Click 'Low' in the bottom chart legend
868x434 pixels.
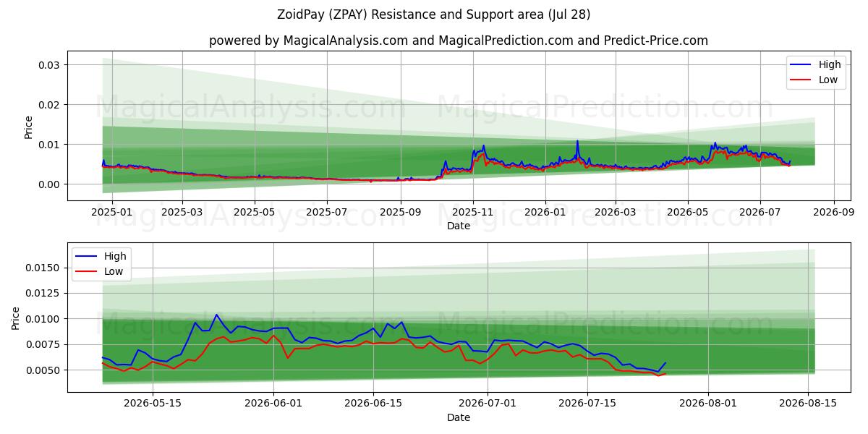114,272
